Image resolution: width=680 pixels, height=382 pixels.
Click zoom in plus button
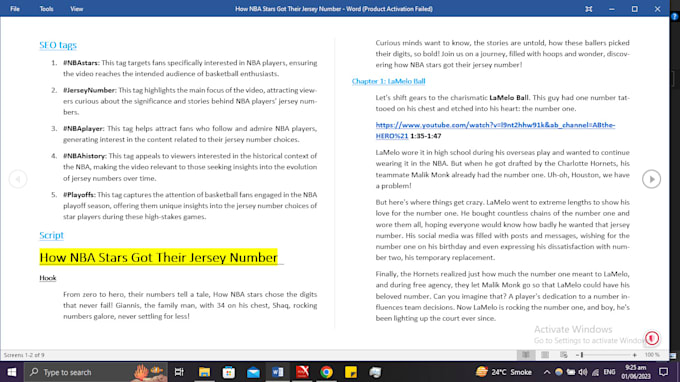[634, 355]
